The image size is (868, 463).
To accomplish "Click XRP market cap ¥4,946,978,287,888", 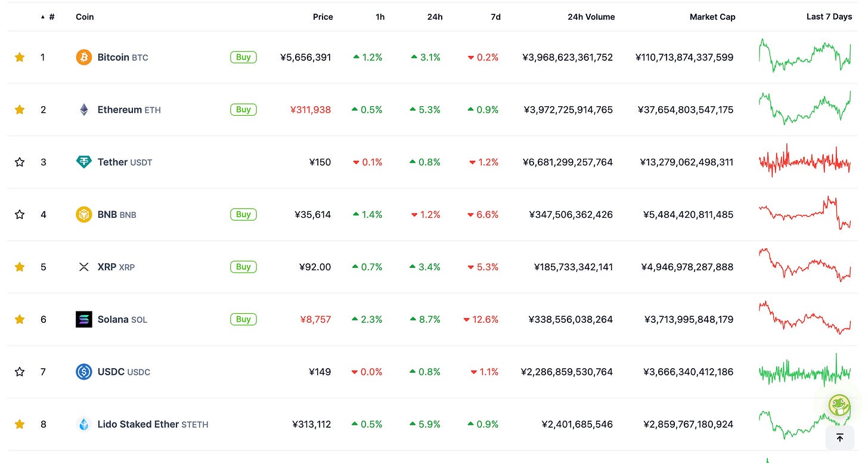I will pyautogui.click(x=687, y=267).
